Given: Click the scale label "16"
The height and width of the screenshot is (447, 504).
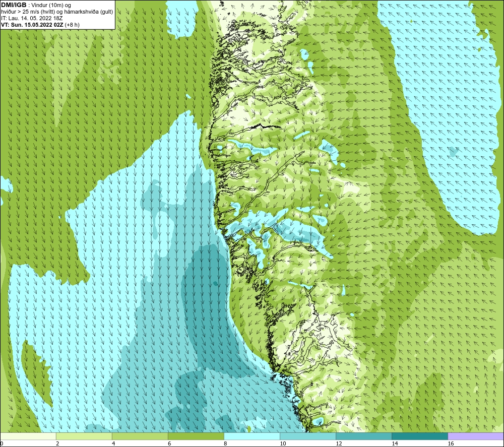Looking at the screenshot, I should pyautogui.click(x=451, y=443).
